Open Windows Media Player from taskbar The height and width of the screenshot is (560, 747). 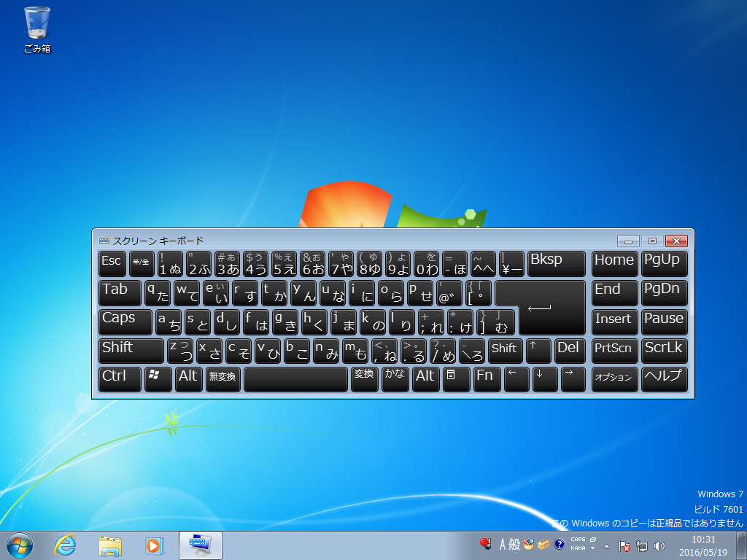tap(155, 545)
